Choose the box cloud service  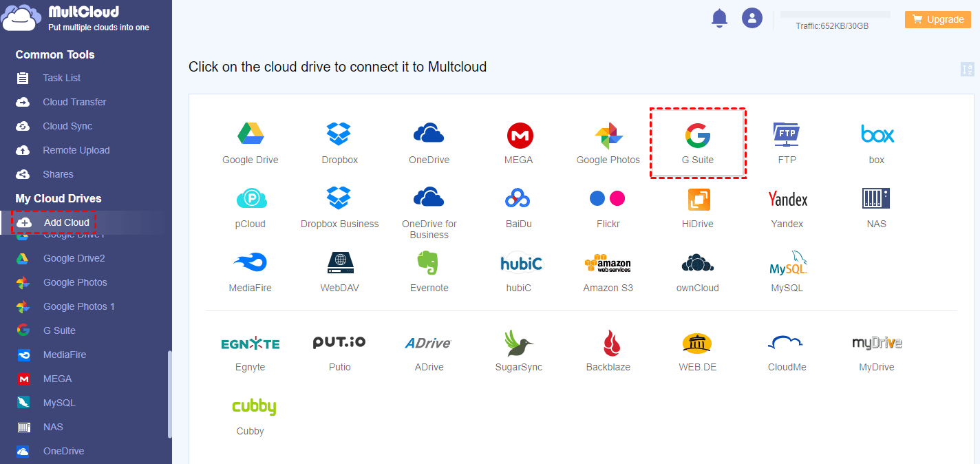click(x=877, y=144)
